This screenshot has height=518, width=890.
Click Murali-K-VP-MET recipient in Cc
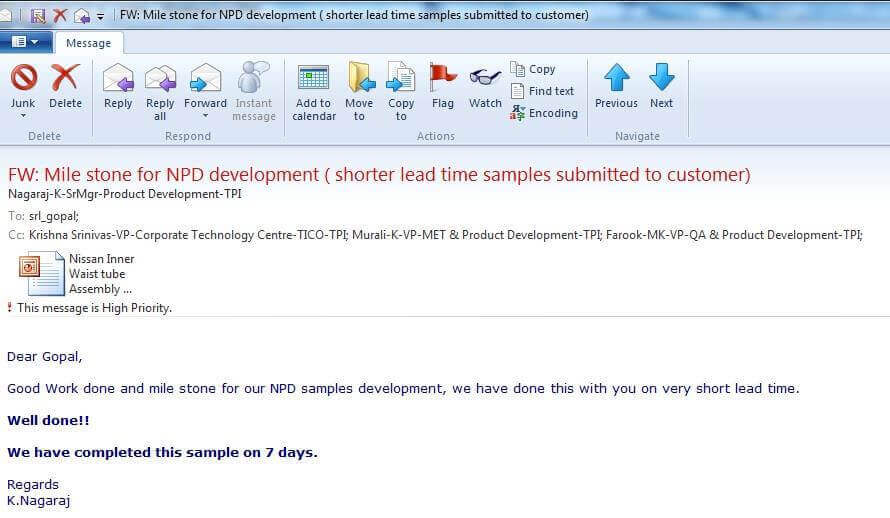tap(476, 235)
